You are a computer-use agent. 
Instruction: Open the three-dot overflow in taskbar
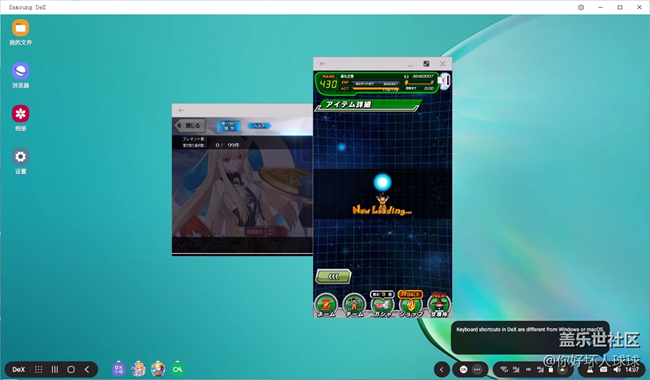(477, 369)
